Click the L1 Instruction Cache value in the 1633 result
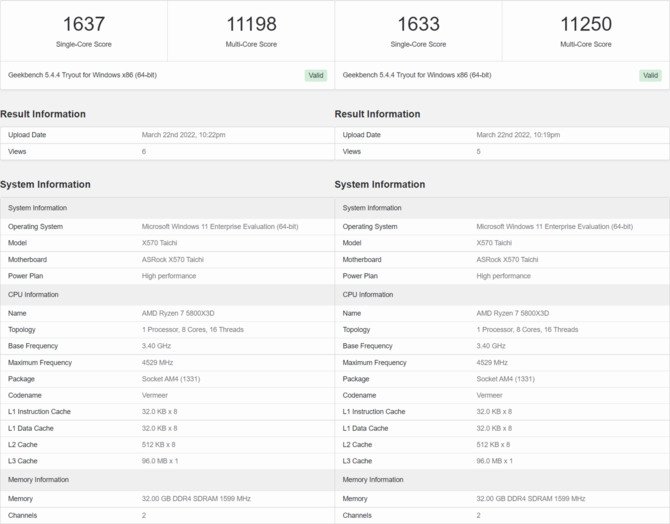Screen dimensions: 670x524 (x=494, y=412)
